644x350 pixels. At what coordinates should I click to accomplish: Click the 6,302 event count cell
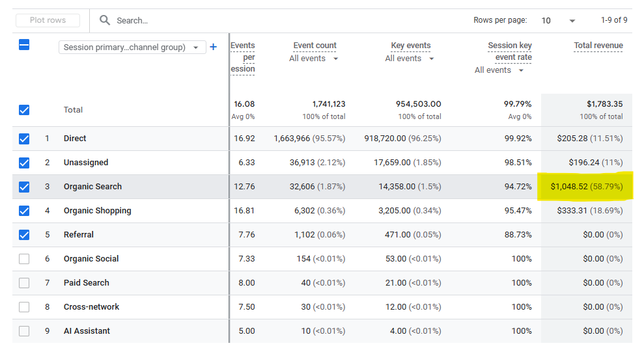click(320, 211)
